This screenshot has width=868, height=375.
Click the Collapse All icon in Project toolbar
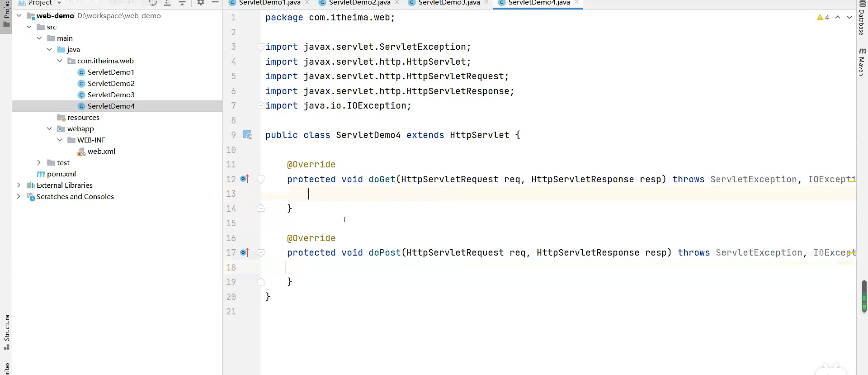click(x=182, y=3)
